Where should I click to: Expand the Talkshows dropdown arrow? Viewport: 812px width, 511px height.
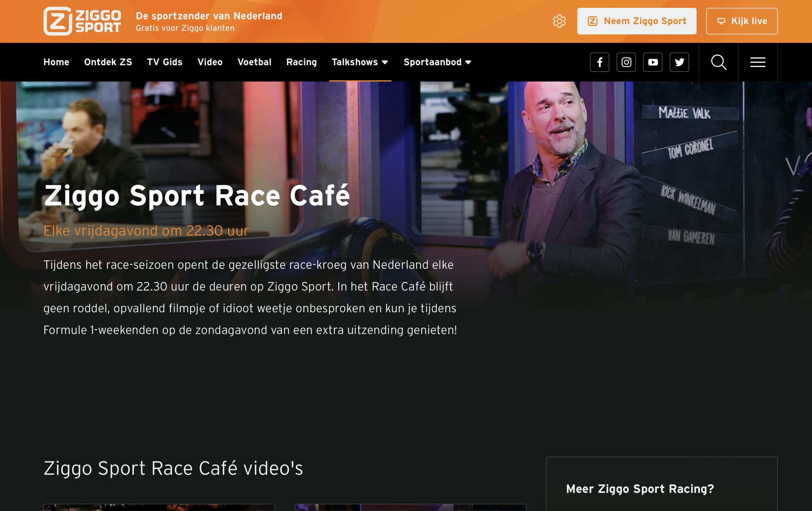point(385,62)
